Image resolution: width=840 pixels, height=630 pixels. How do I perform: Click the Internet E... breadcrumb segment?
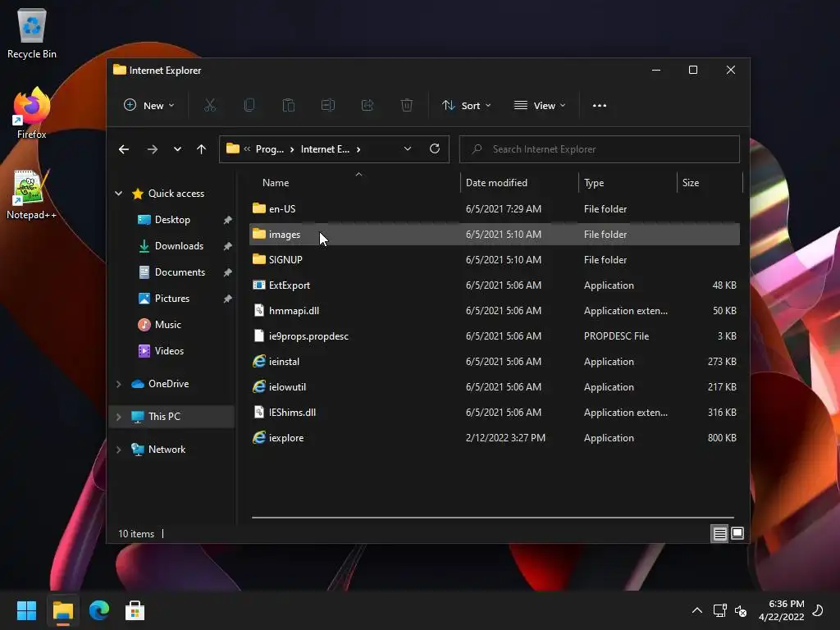(325, 149)
